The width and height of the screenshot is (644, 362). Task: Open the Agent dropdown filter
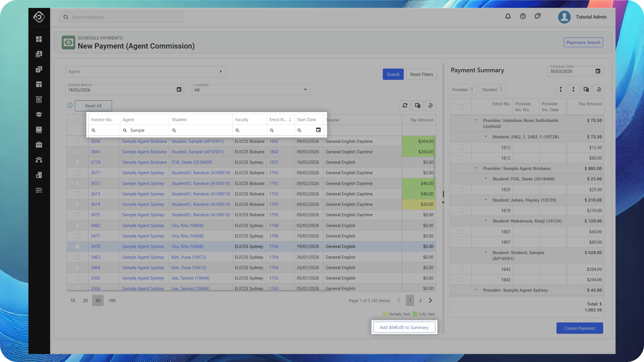tap(146, 72)
